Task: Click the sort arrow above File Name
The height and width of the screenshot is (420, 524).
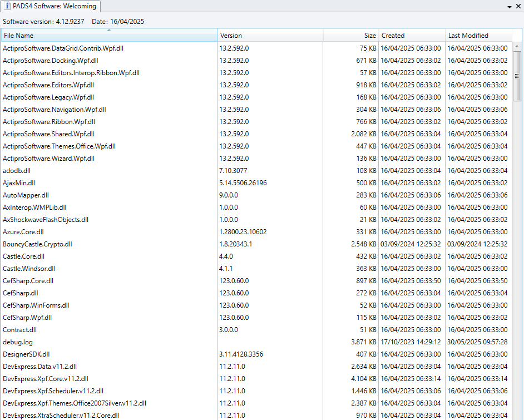Action: tap(109, 31)
